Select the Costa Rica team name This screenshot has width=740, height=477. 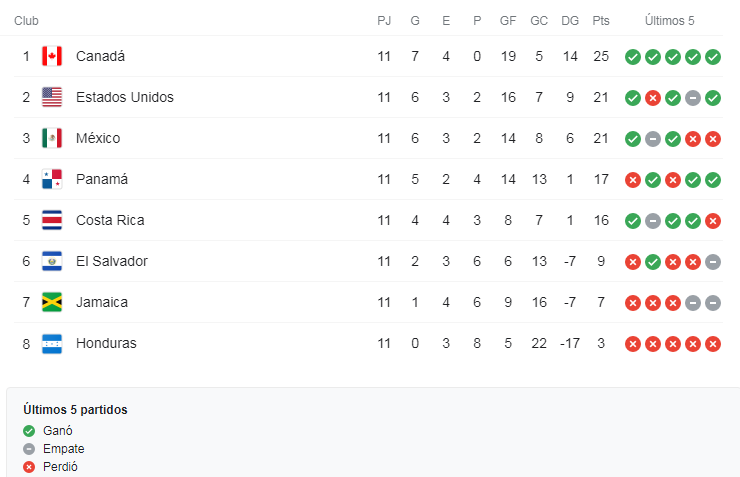110,220
